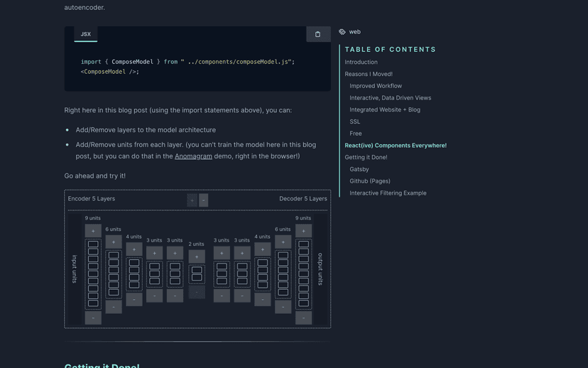Click the Improved Workflow contents link
Viewport: 588px width, 368px height.
tap(375, 86)
